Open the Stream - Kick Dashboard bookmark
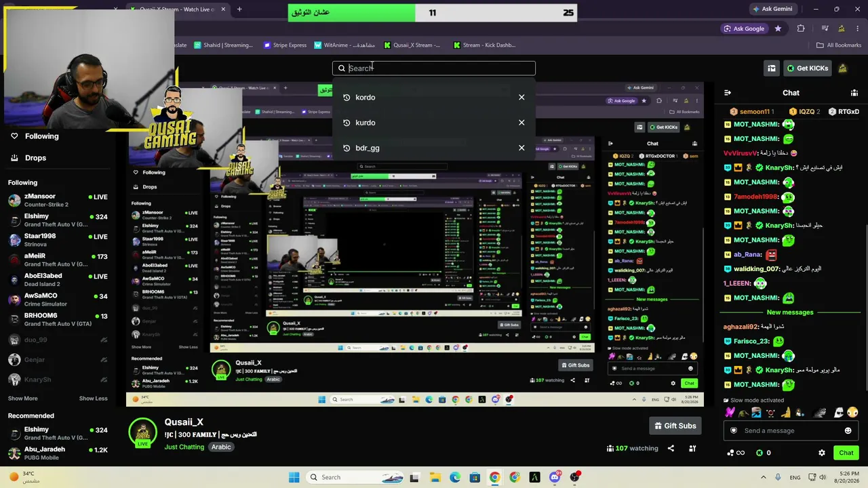The width and height of the screenshot is (868, 488). click(x=484, y=45)
